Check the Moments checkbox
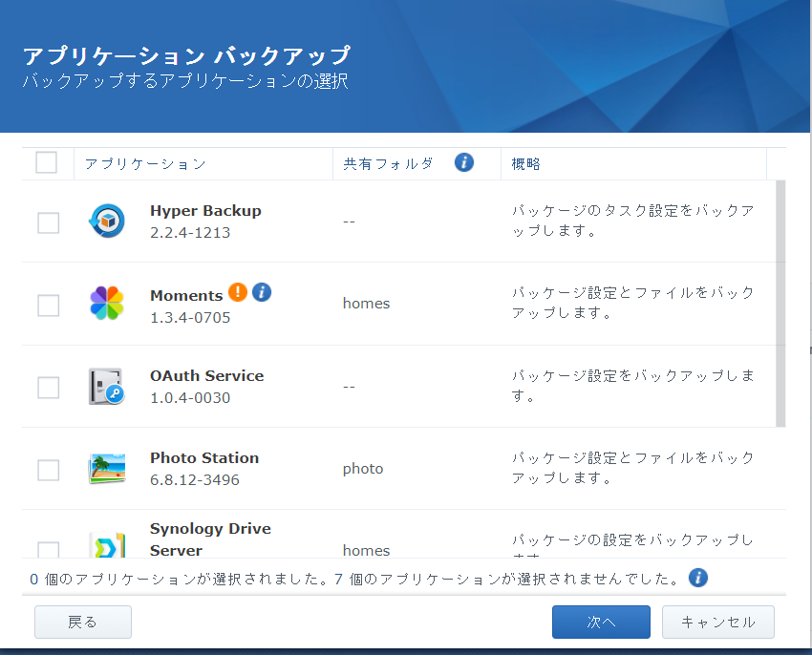812x655 pixels. (x=48, y=306)
